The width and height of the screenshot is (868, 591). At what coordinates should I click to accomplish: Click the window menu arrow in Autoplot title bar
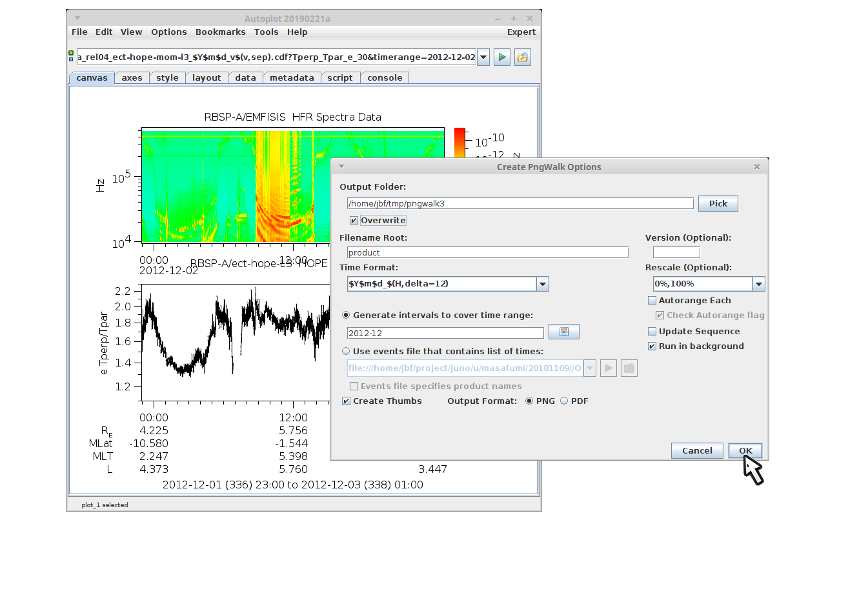(x=77, y=18)
